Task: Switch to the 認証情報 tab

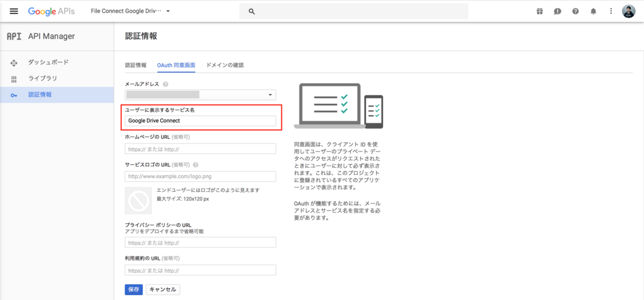Action: click(136, 65)
